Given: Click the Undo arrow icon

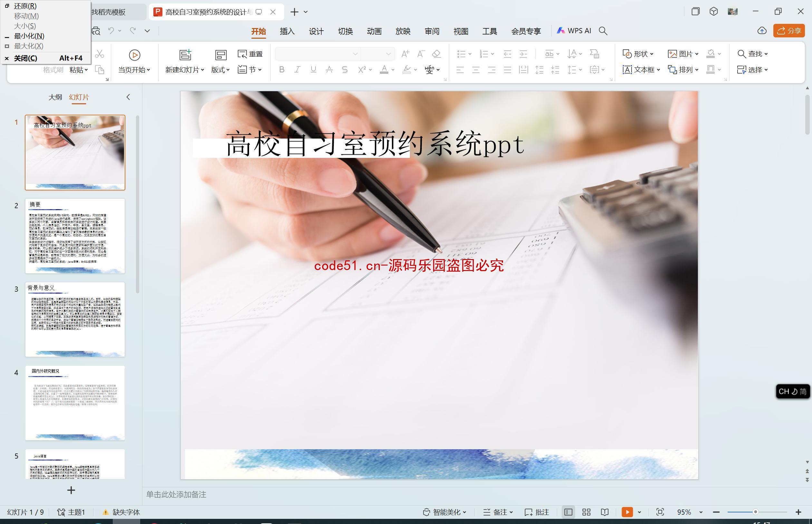Looking at the screenshot, I should [x=111, y=31].
